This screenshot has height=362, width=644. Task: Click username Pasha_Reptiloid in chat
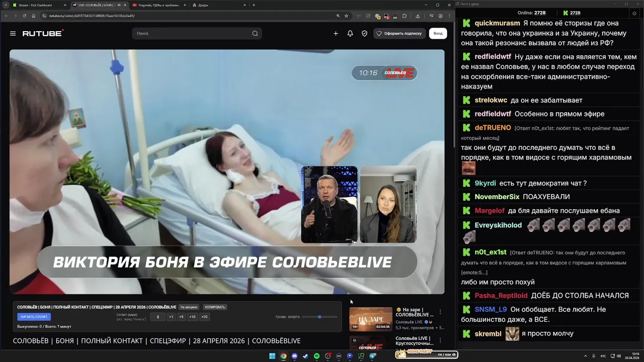pos(501,296)
